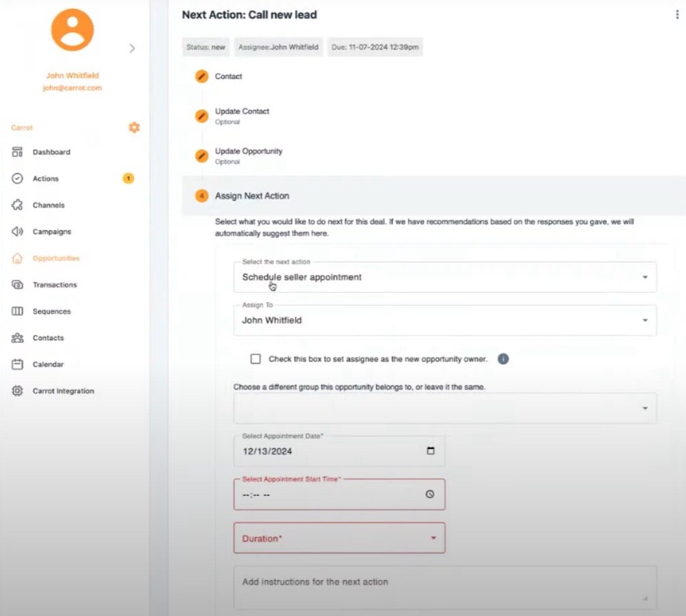Click the instructions for next action text area
Screen dimensions: 686x616
click(445, 587)
